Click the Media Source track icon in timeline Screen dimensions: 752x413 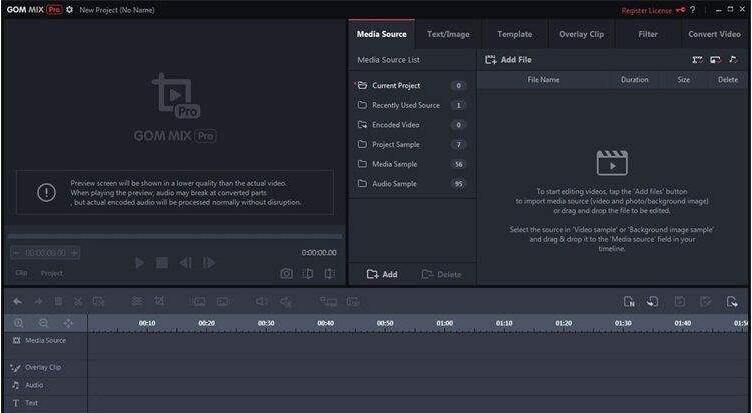point(16,340)
